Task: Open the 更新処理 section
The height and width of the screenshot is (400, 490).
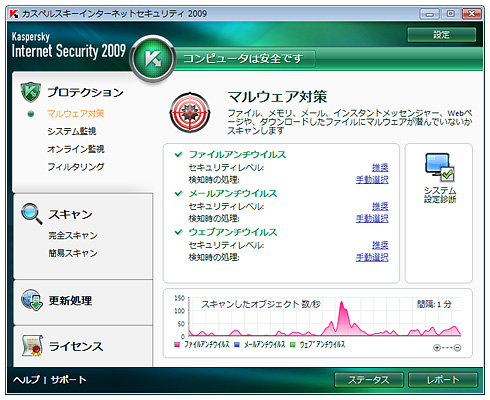Action: (x=70, y=300)
